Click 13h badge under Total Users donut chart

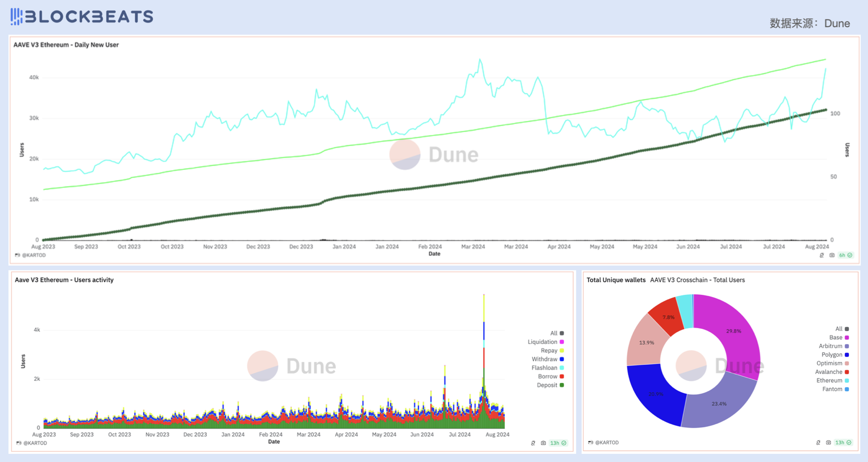tap(843, 442)
